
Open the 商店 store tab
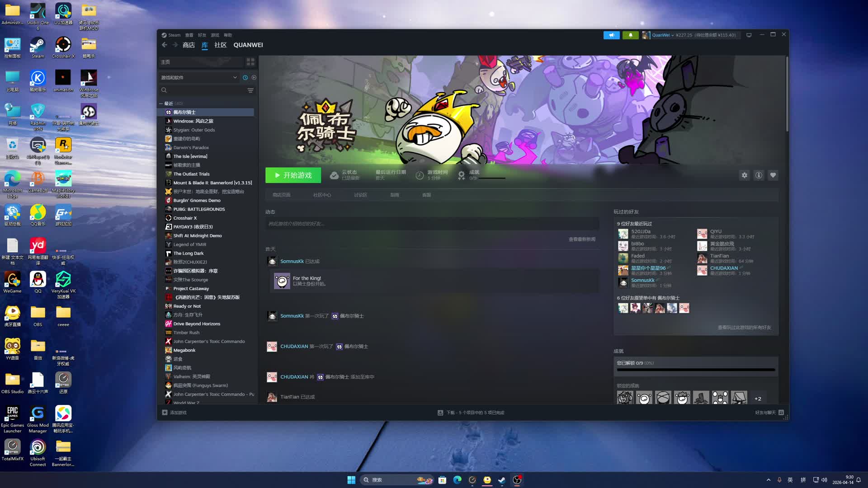[x=189, y=45]
